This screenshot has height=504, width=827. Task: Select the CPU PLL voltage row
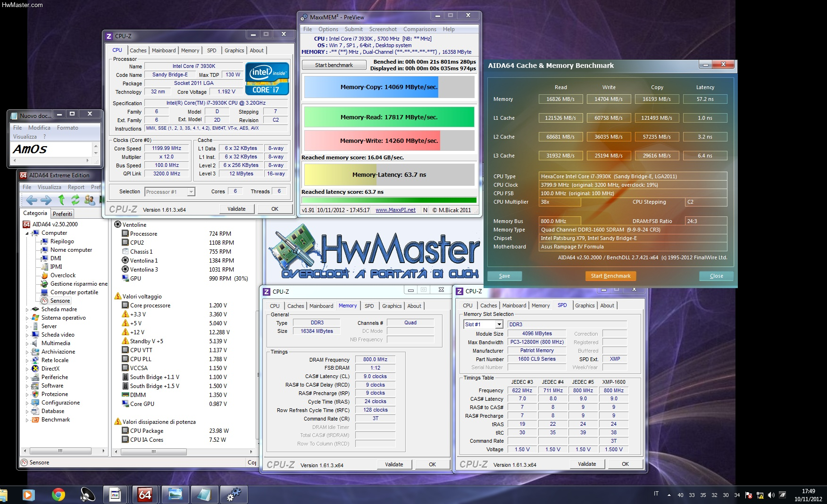click(x=184, y=359)
